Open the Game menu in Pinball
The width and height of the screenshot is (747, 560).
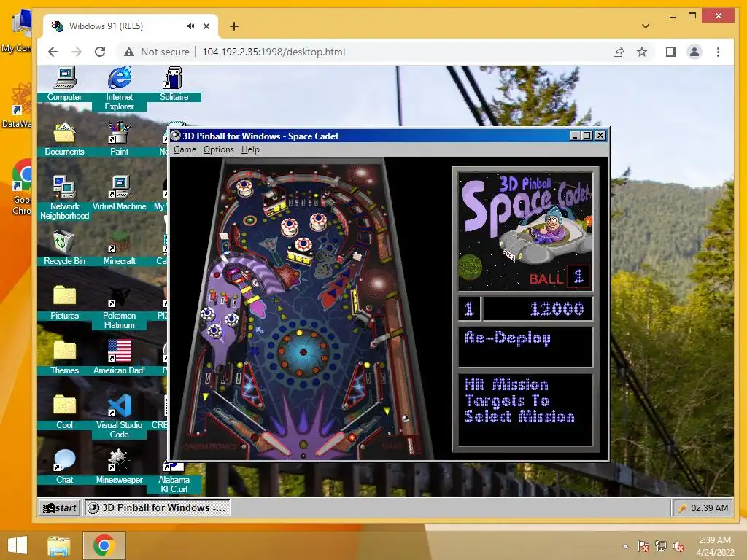[x=185, y=149]
